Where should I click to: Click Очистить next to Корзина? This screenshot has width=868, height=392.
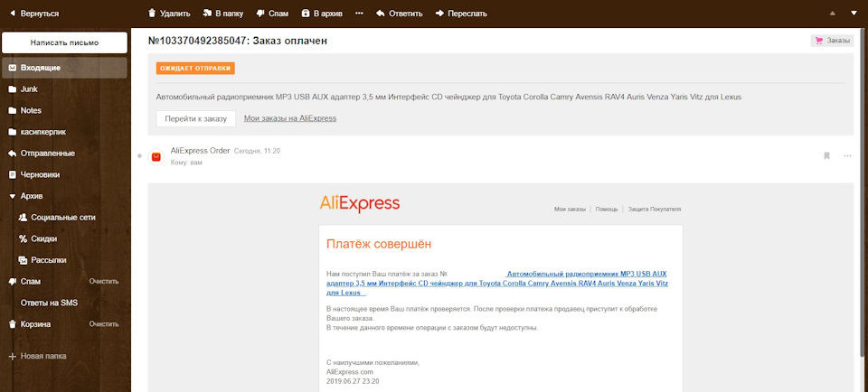coord(104,324)
